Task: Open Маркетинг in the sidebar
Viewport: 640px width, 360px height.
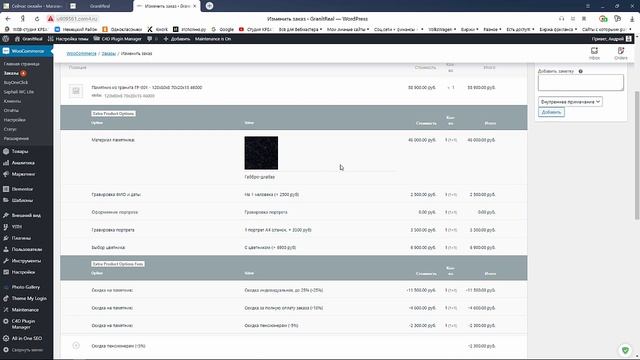Action: point(23,174)
